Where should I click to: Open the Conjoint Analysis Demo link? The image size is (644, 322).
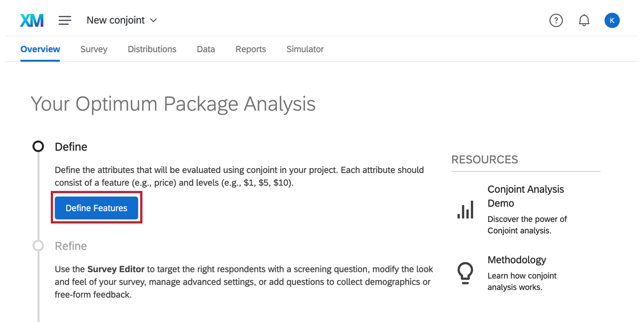525,196
